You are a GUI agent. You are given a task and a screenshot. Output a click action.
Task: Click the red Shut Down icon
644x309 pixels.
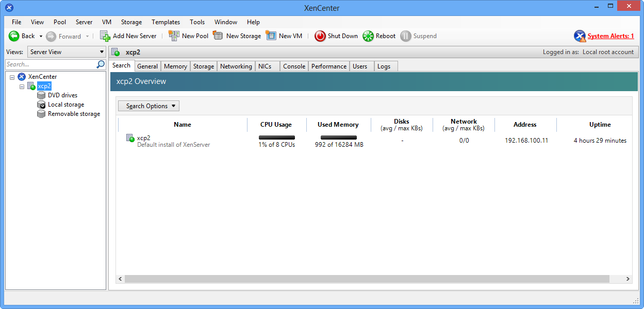(x=320, y=36)
